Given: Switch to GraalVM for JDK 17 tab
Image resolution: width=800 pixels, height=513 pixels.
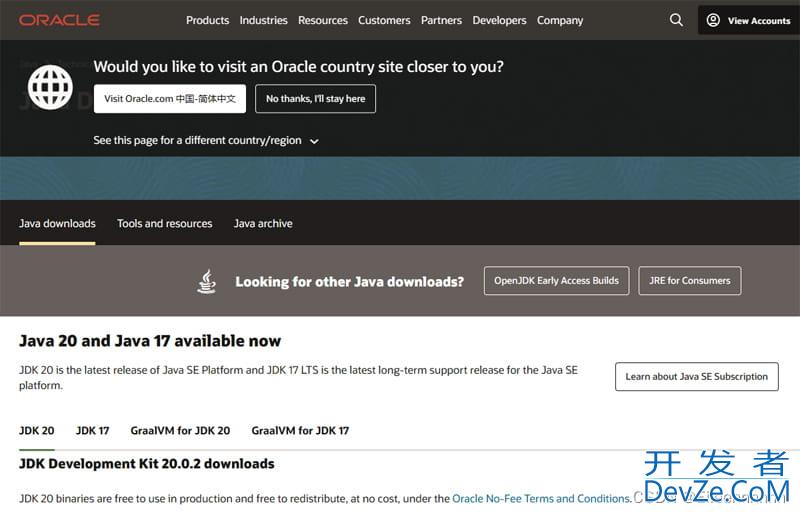Looking at the screenshot, I should [300, 431].
